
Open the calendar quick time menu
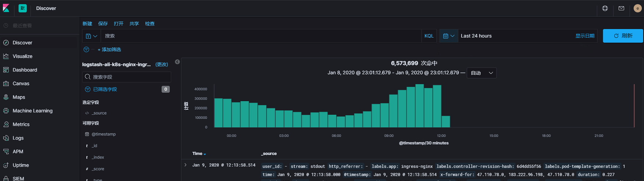[x=449, y=36]
